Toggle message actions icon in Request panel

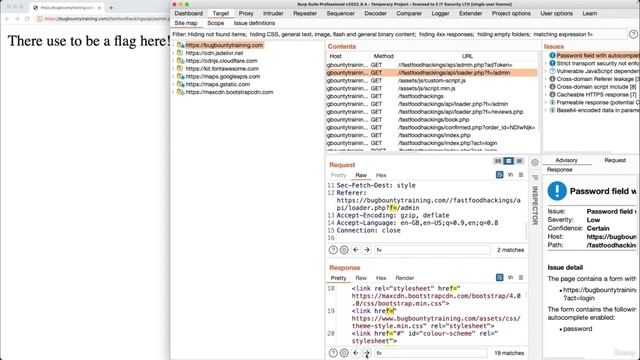pos(500,175)
